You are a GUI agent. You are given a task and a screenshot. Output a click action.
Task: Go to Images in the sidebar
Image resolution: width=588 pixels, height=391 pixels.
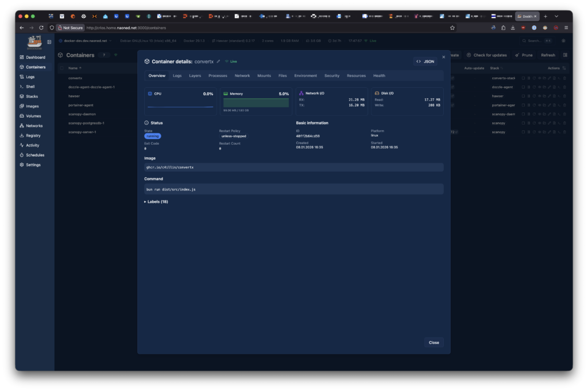tap(32, 106)
